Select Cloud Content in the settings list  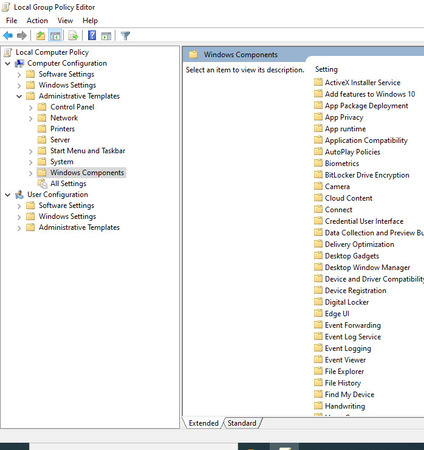348,198
